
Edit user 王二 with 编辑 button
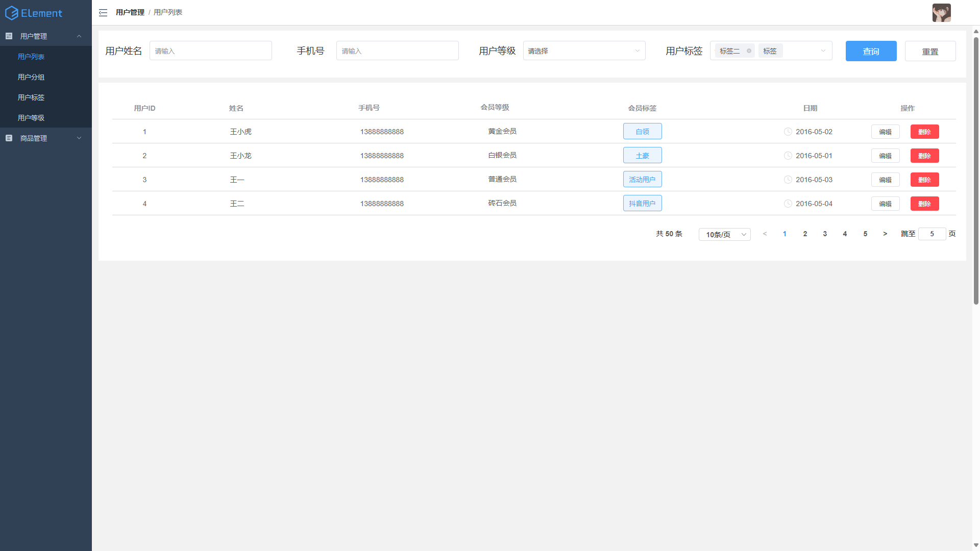pyautogui.click(x=885, y=204)
